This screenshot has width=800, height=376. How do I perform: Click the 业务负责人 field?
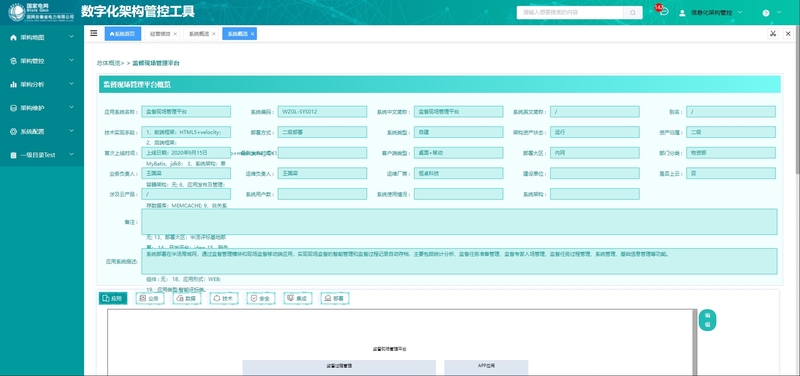click(186, 173)
